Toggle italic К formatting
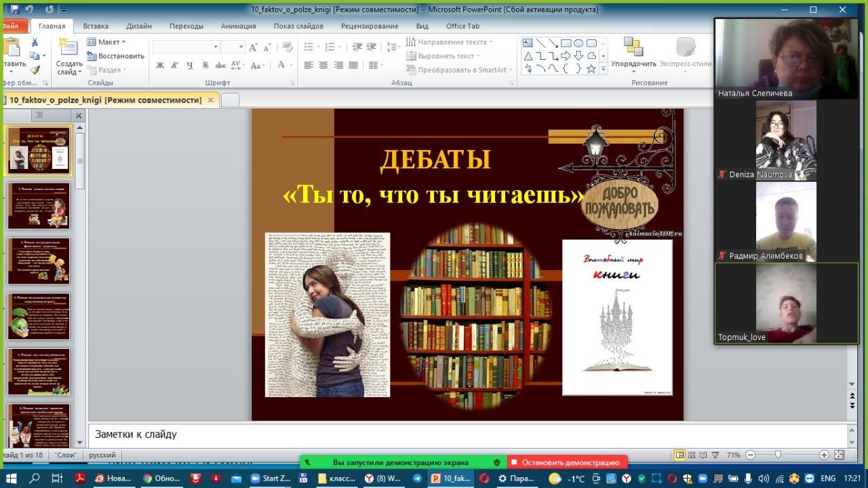Viewport: 868px width, 488px height. tap(174, 65)
